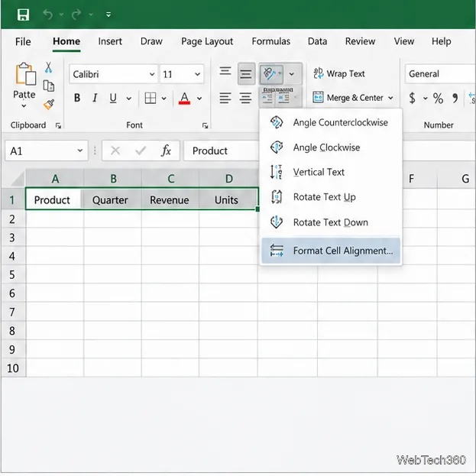Apply Comma Style format
This screenshot has height=476, width=476.
click(455, 98)
